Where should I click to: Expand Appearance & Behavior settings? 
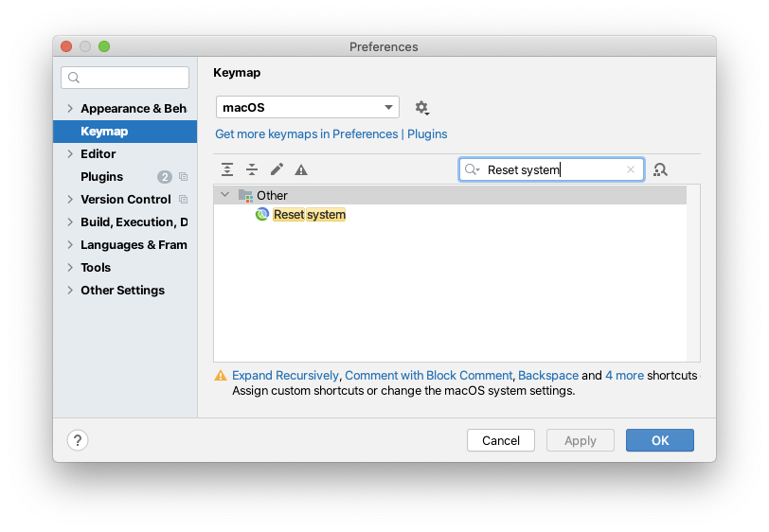pyautogui.click(x=70, y=108)
